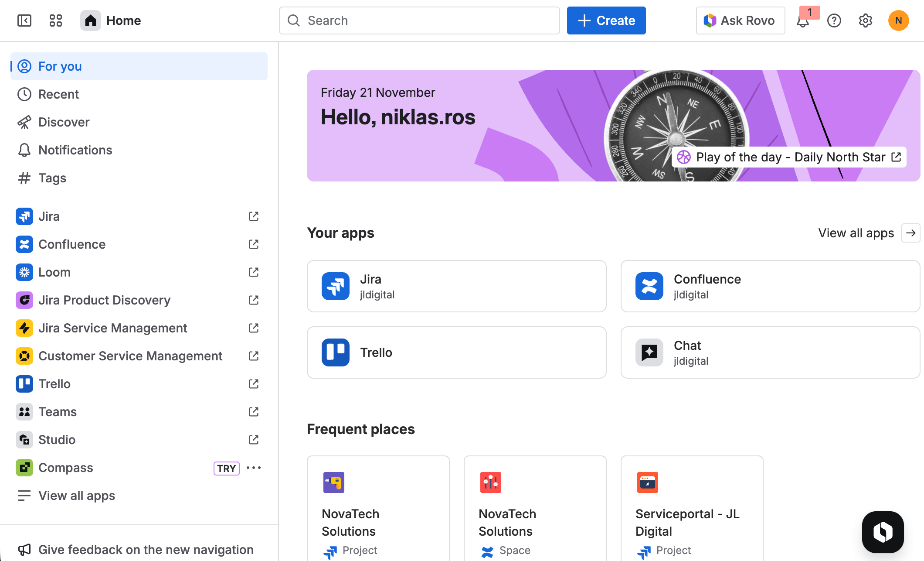This screenshot has width=924, height=561.
Task: Give feedback on the new navigation
Action: coord(139,550)
